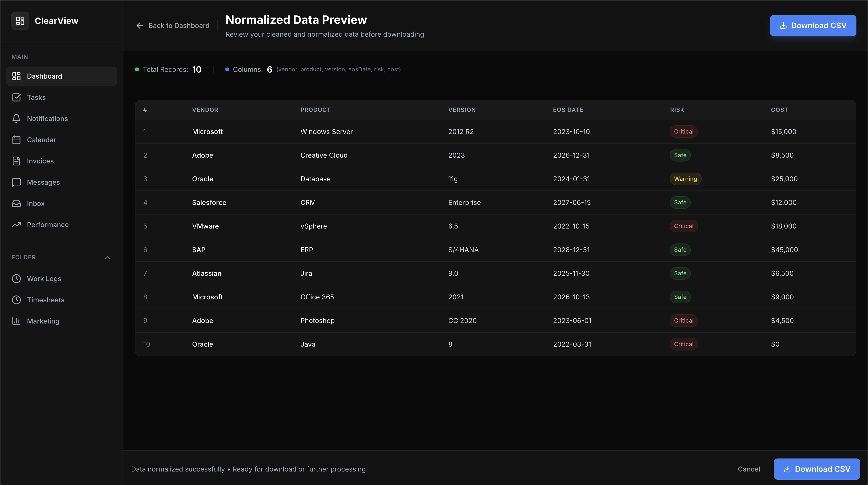Click the ClearView logo icon
The width and height of the screenshot is (868, 485).
click(x=20, y=21)
